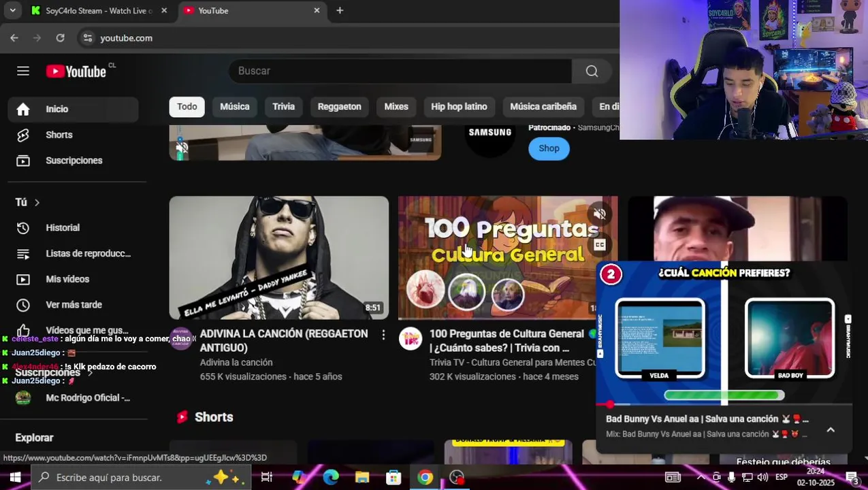Select the Música filter chip
The image size is (868, 490).
click(x=235, y=106)
